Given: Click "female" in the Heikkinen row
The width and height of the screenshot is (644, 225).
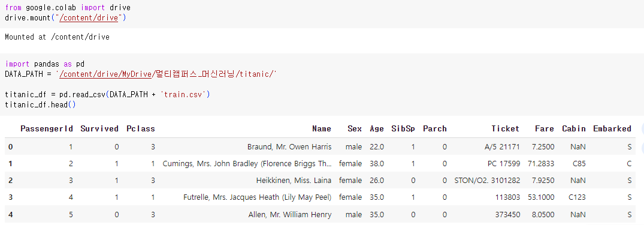Looking at the screenshot, I should pos(350,181).
